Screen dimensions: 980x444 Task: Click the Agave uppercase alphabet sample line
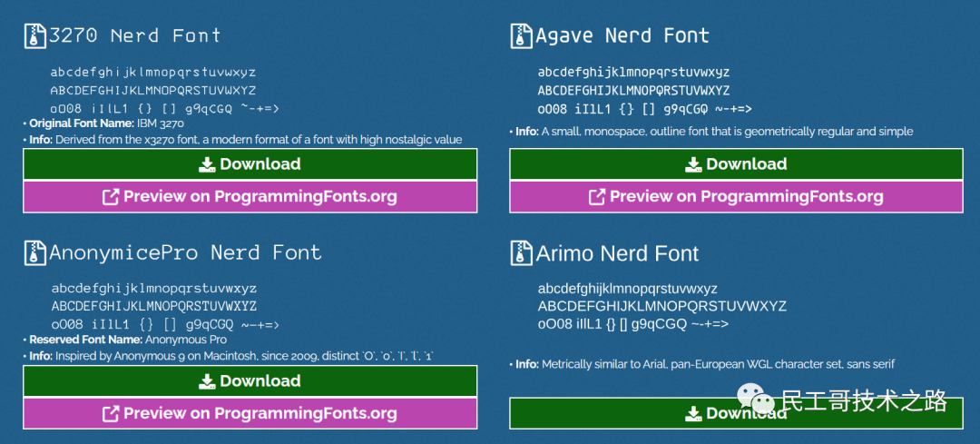(x=633, y=91)
